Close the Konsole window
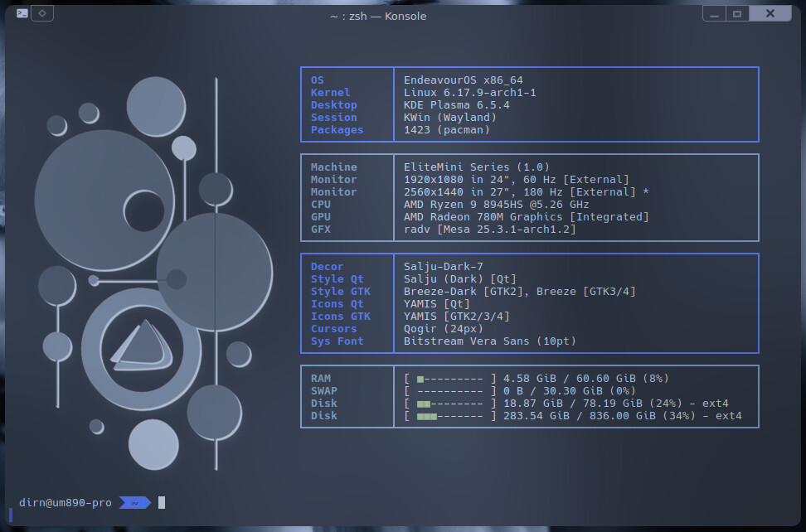 tap(771, 14)
